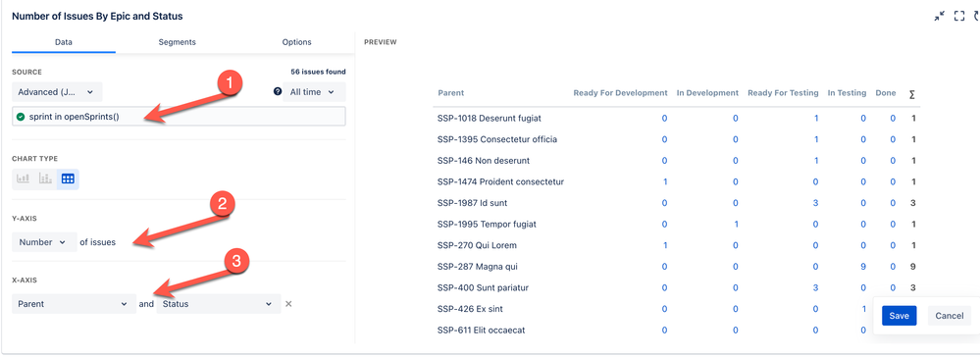Click the collapse arrows icon at top right
Screen dimensions: 980x357
point(939,17)
